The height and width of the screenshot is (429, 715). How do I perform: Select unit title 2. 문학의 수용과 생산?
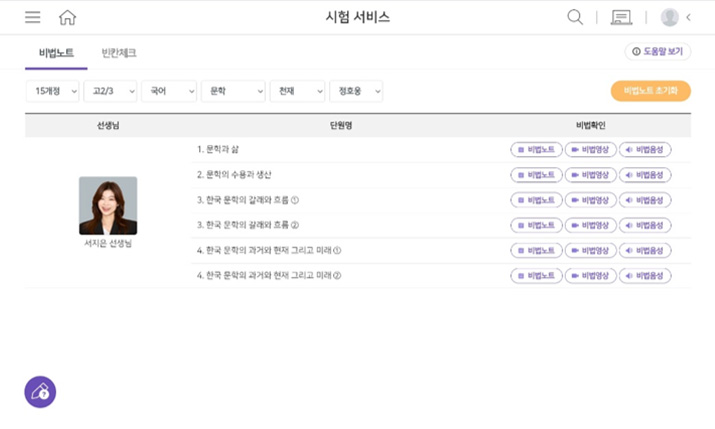coord(234,175)
